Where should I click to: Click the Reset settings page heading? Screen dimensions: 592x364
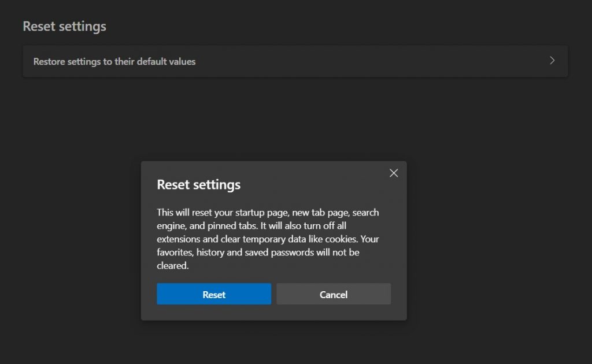(64, 26)
